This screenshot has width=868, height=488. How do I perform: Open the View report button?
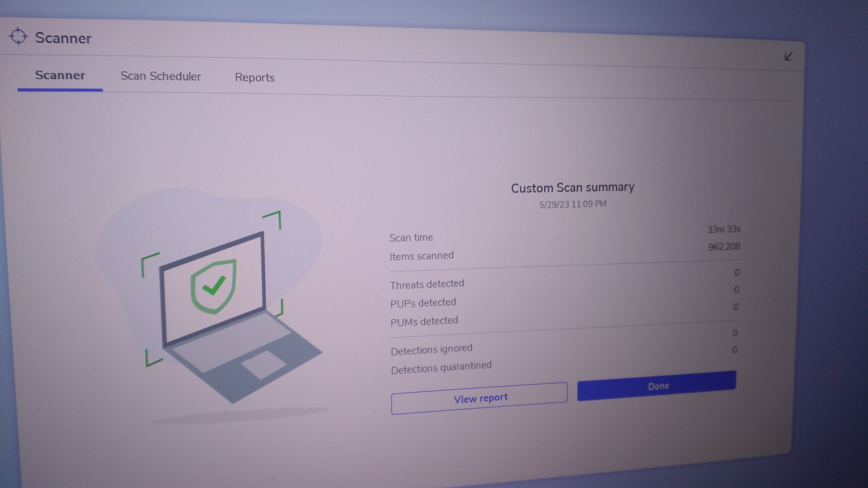pyautogui.click(x=479, y=398)
